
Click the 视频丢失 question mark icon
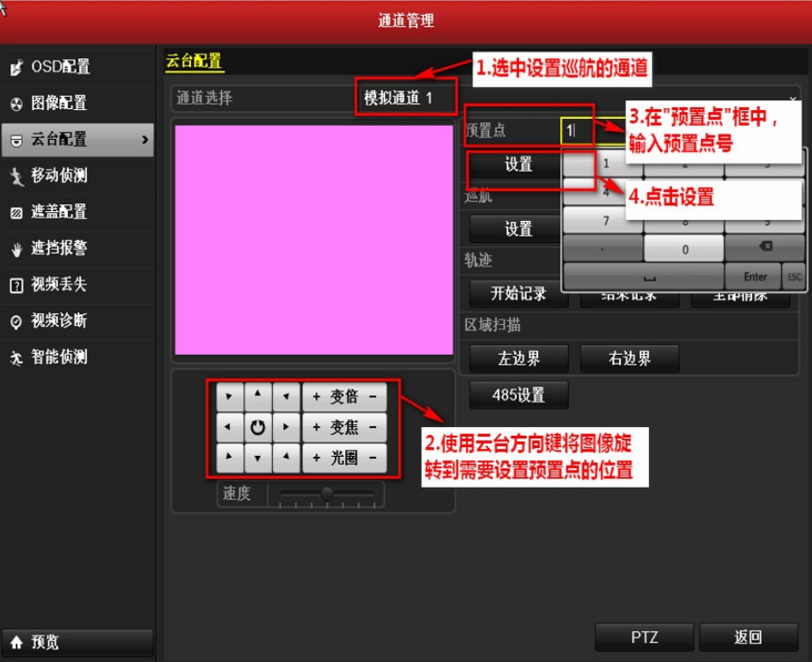17,285
